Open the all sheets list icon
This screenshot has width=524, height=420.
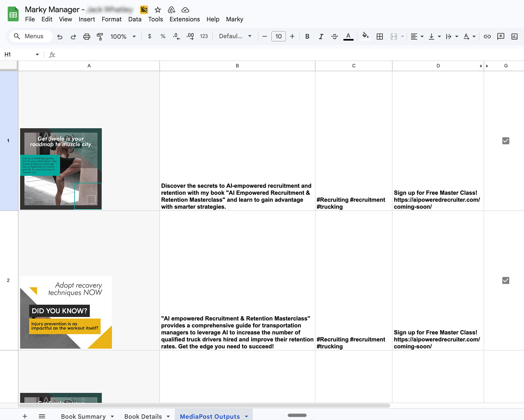pyautogui.click(x=42, y=416)
